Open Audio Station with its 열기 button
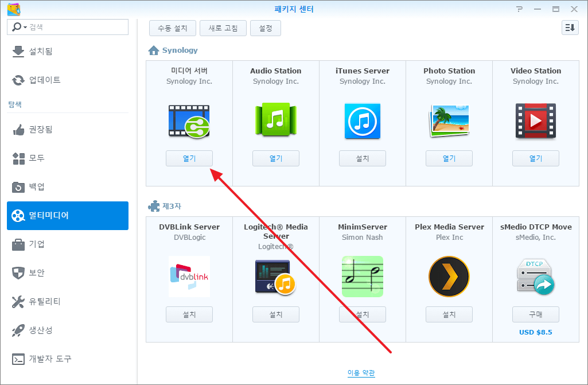588x385 pixels. pyautogui.click(x=275, y=158)
